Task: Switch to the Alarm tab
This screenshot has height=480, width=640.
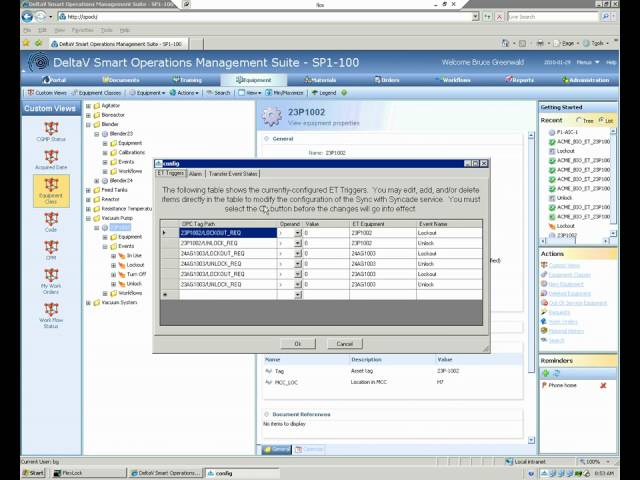Action: (x=196, y=174)
